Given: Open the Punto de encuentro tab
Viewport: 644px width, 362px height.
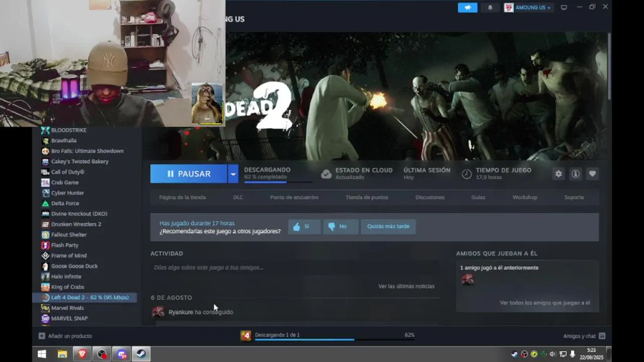Looking at the screenshot, I should (x=294, y=197).
